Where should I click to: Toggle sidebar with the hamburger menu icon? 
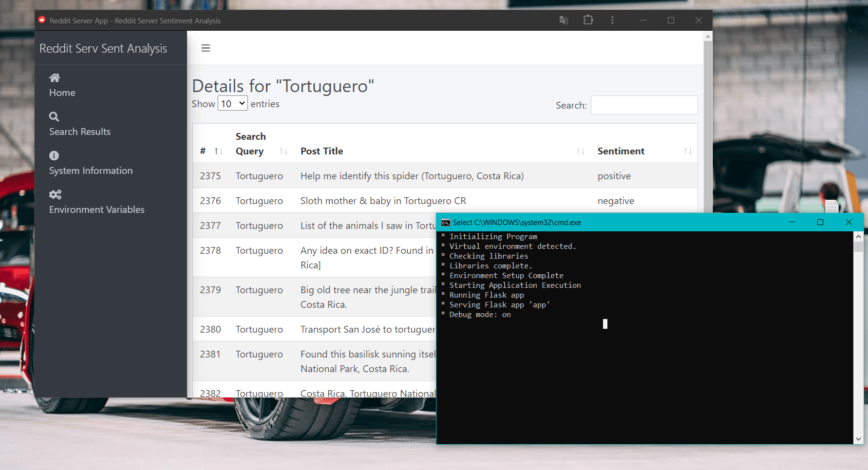click(206, 48)
